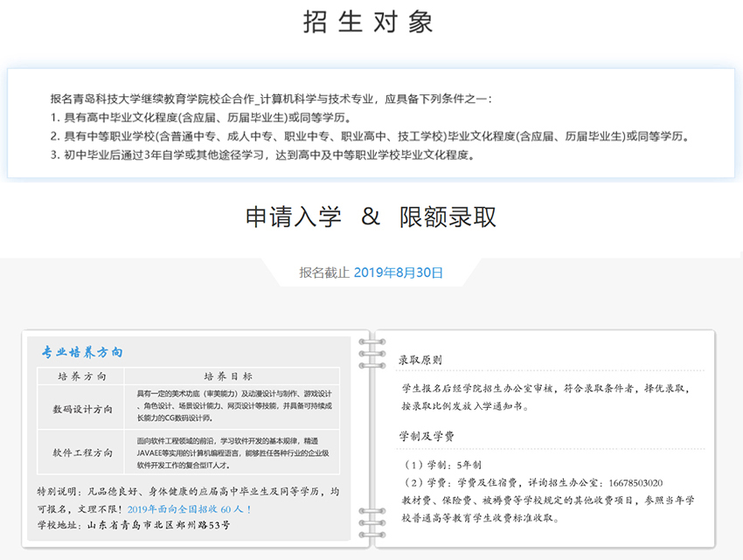Click blue text 2019年面向全国招收60人
743x560 pixels.
click(x=189, y=508)
